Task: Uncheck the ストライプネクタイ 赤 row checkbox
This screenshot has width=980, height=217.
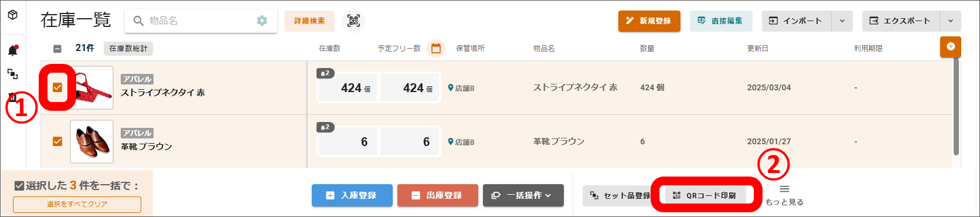Action: (57, 87)
